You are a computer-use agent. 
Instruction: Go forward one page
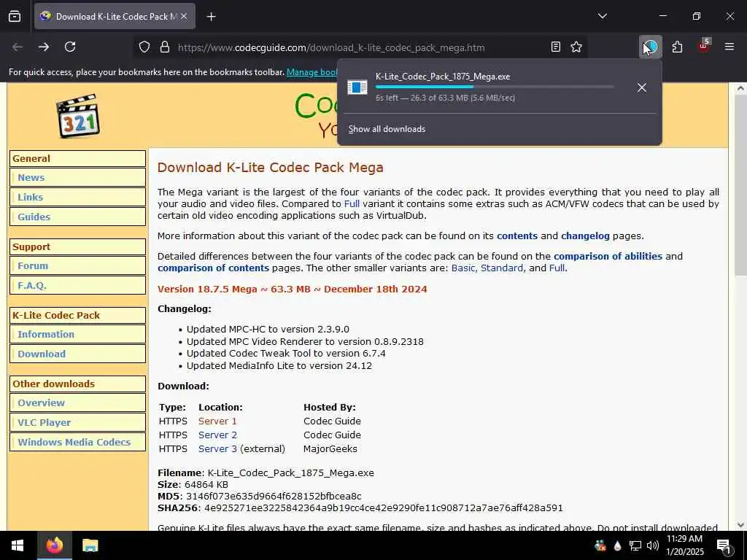pos(44,47)
